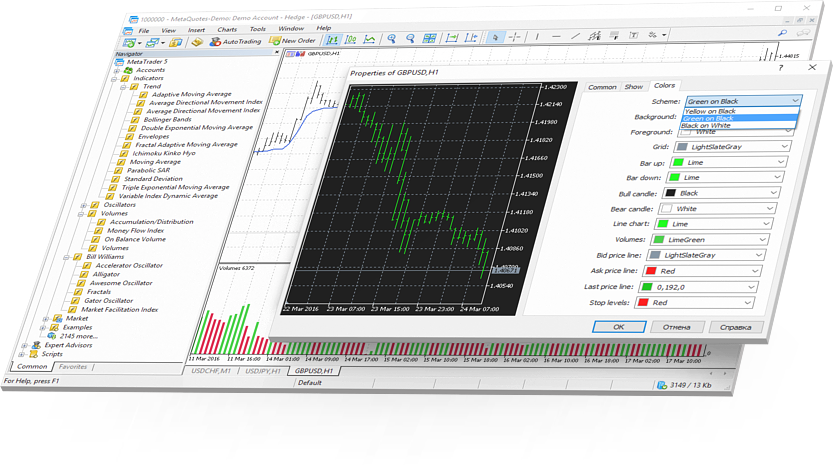Viewport: 833px width, 470px height.
Task: Open the File menu
Action: coord(144,31)
